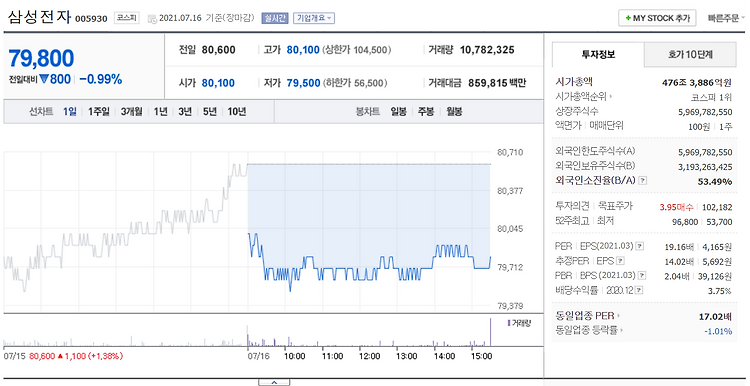
Task: Click the 상장주식수 label
Action: click(x=577, y=111)
